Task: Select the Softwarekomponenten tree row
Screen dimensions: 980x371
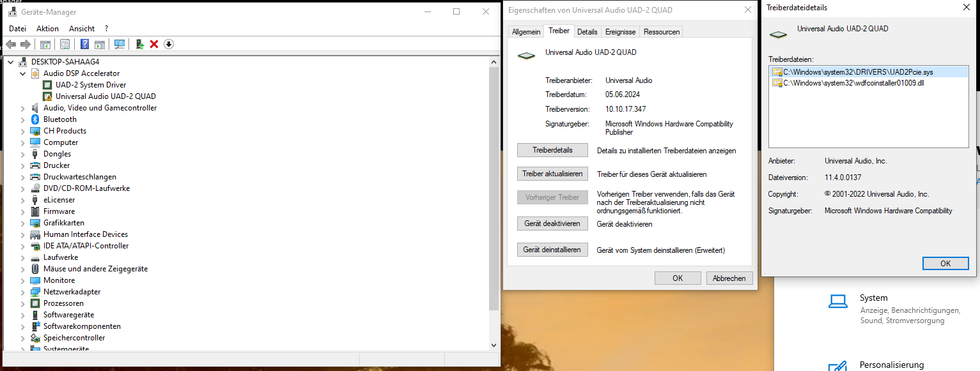Action: [82, 326]
